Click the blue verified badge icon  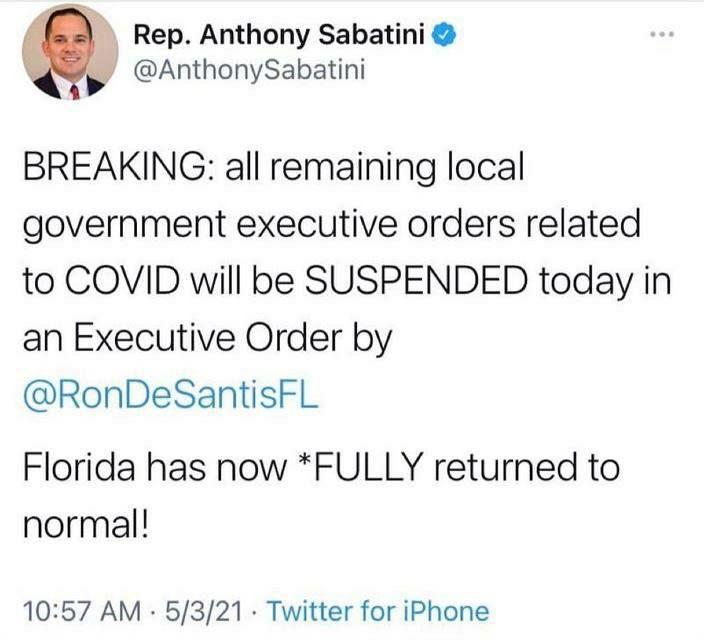(x=448, y=37)
